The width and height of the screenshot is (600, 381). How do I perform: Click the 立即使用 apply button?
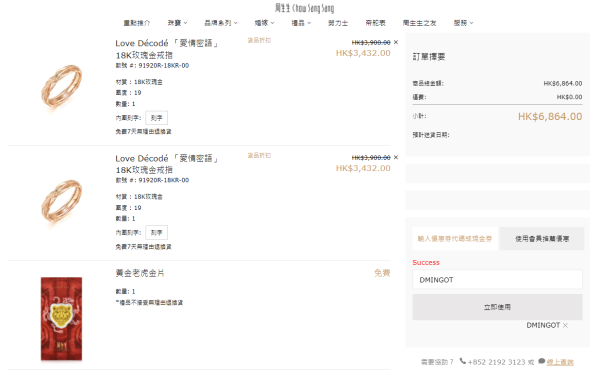(x=497, y=307)
